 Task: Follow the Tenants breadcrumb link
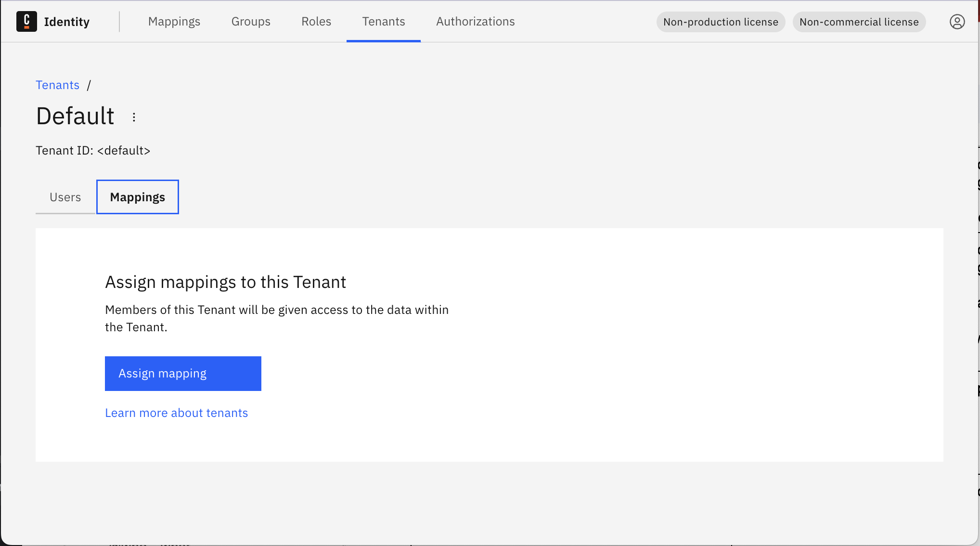[57, 85]
